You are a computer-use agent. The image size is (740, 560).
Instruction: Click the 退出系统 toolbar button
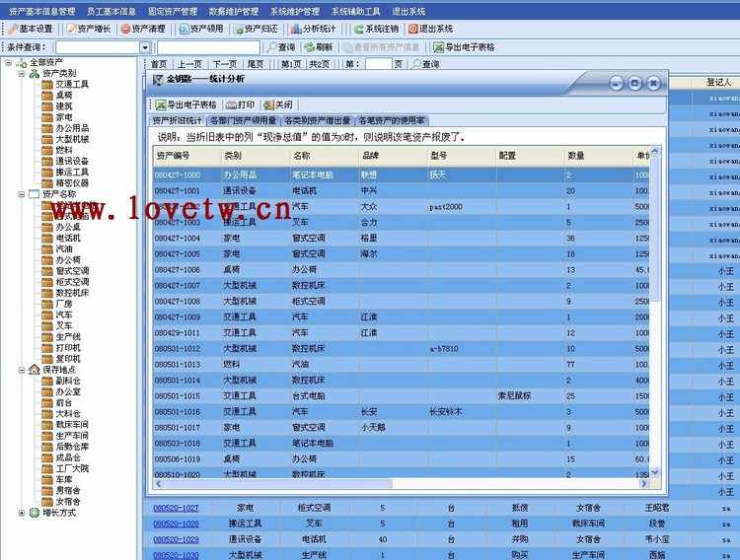point(430,30)
